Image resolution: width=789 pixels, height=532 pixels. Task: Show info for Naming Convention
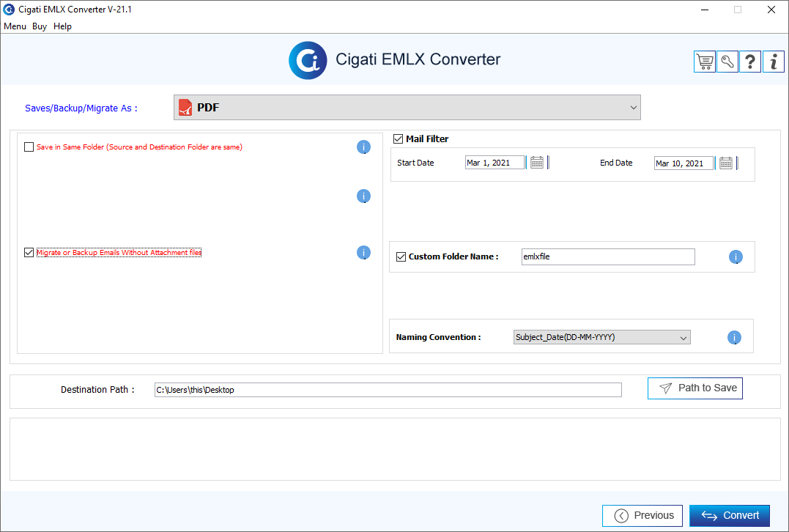coord(734,337)
